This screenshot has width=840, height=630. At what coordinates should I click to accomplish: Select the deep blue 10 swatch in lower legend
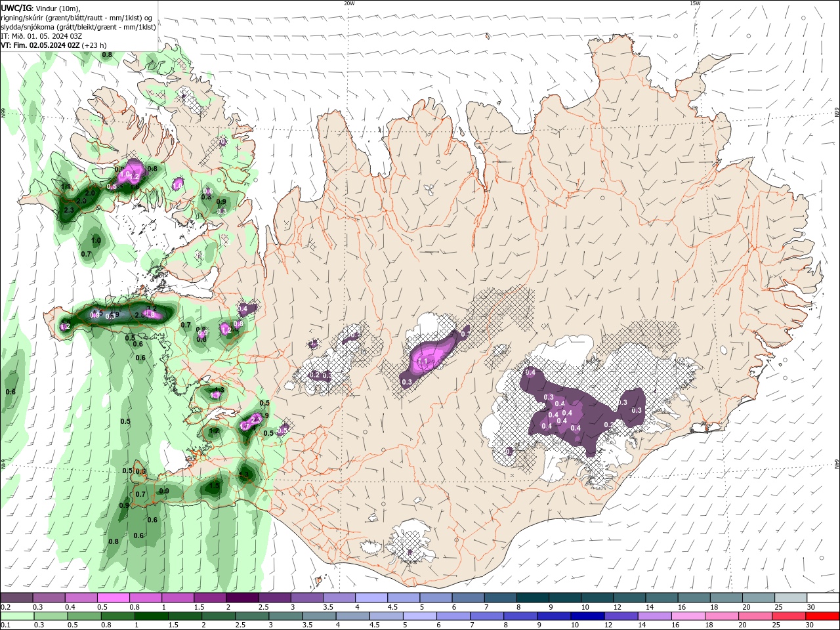pyautogui.click(x=587, y=616)
